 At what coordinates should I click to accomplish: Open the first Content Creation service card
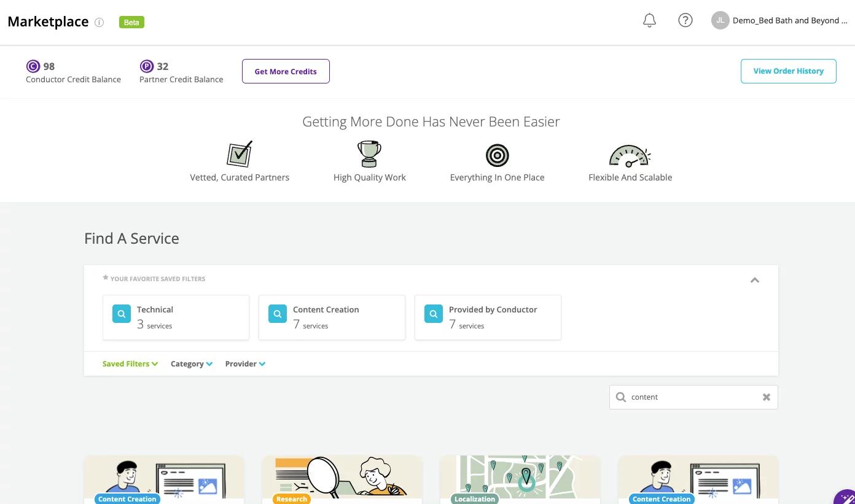(164, 479)
